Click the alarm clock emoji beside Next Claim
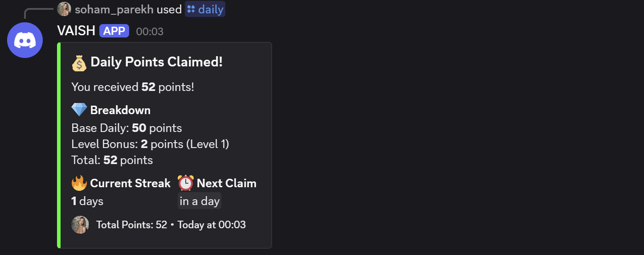 pos(186,183)
